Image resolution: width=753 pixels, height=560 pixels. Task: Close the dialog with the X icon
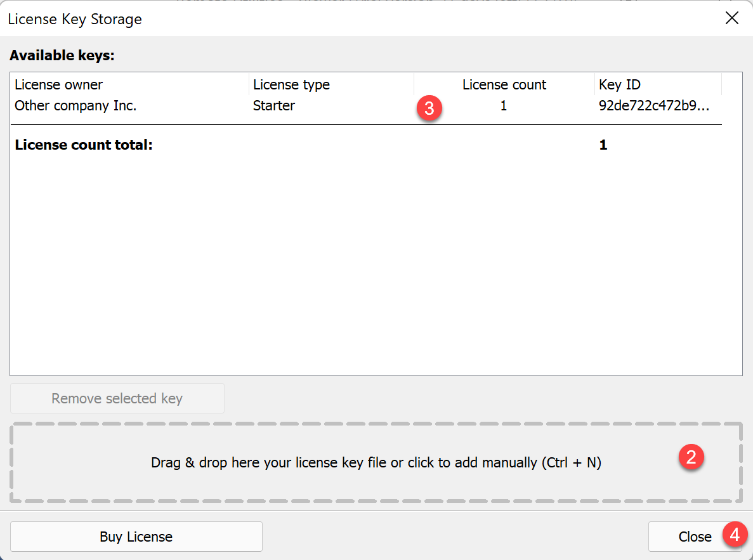pos(731,18)
